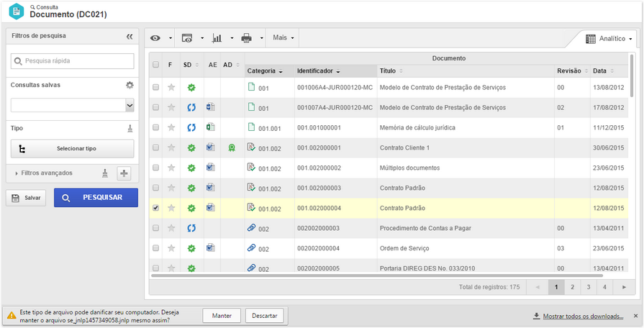The height and width of the screenshot is (328, 644).
Task: Click revision status on Procedimento de Contas a Pagar
Action: (x=191, y=228)
